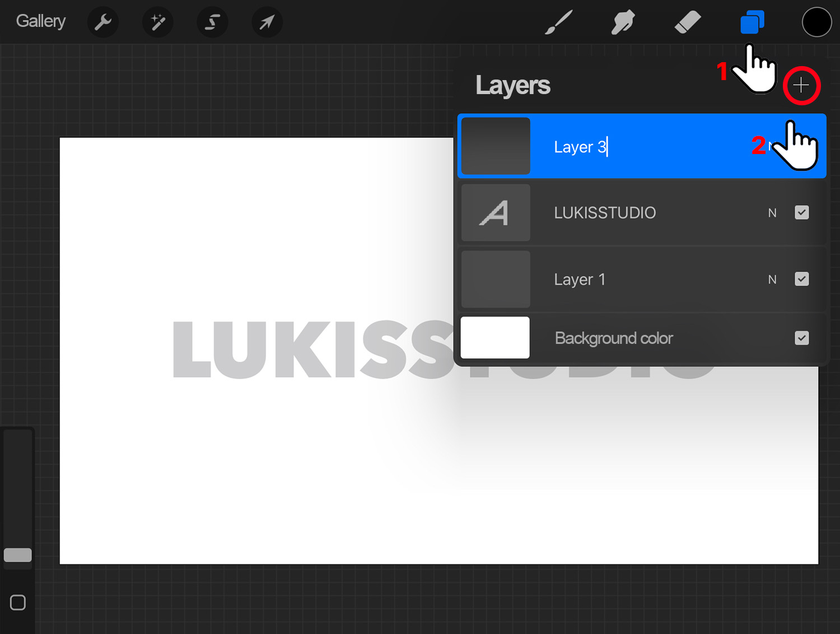Hide the LUKISSTUDIO text layer
840x634 pixels.
tap(801, 213)
